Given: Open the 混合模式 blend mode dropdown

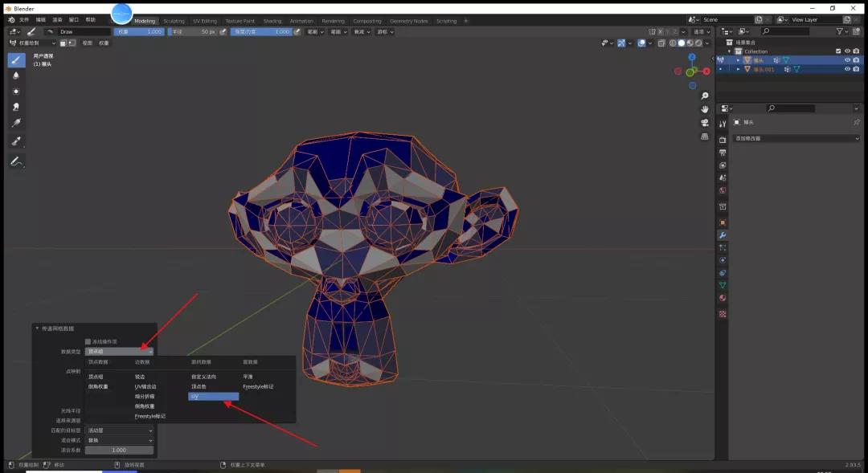Looking at the screenshot, I should coord(119,440).
